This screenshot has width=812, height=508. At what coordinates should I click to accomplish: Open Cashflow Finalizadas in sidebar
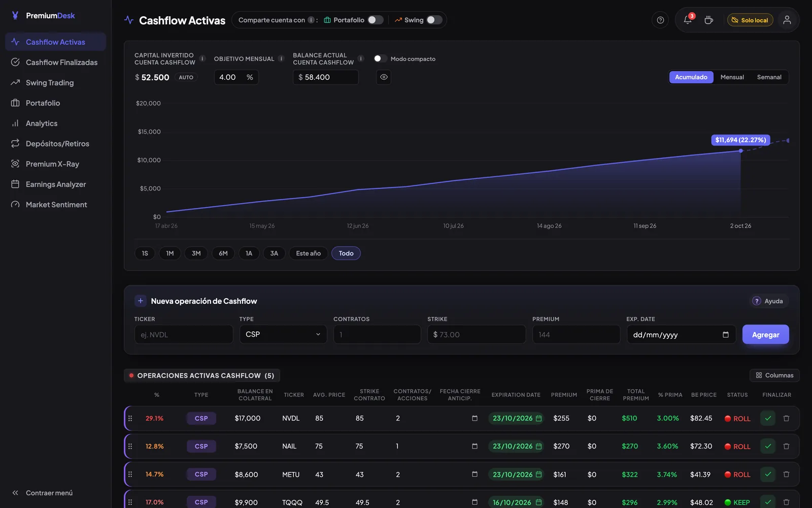(x=55, y=62)
